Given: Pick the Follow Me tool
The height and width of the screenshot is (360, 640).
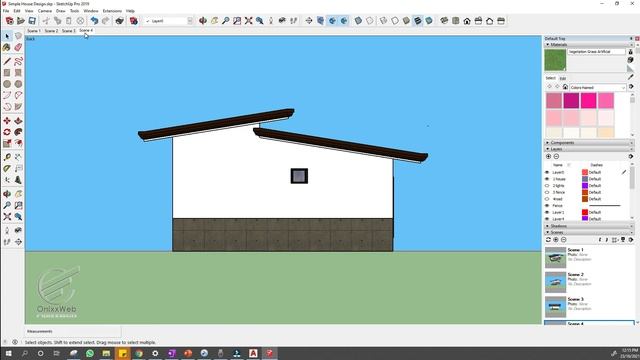Looking at the screenshot, I should click(18, 132).
